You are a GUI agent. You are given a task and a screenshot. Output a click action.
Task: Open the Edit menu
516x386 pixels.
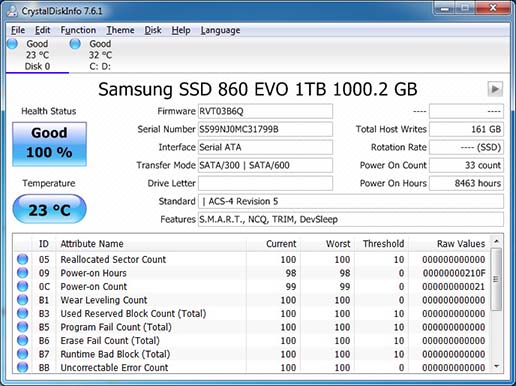(x=43, y=30)
